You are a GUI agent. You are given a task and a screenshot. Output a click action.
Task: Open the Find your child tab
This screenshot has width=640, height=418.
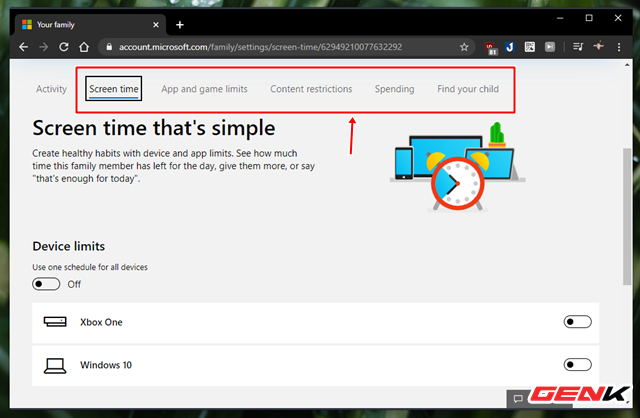click(468, 89)
